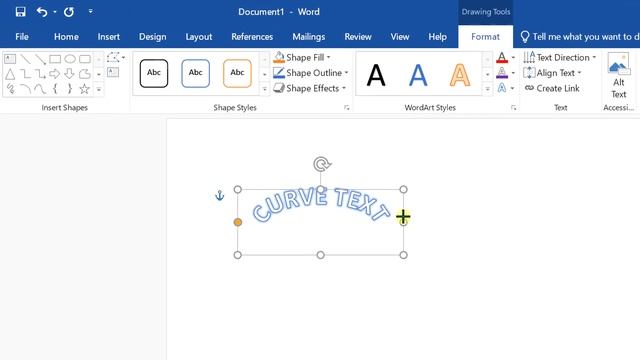The width and height of the screenshot is (640, 360).
Task: Select the Arc shape
Action: [25, 89]
